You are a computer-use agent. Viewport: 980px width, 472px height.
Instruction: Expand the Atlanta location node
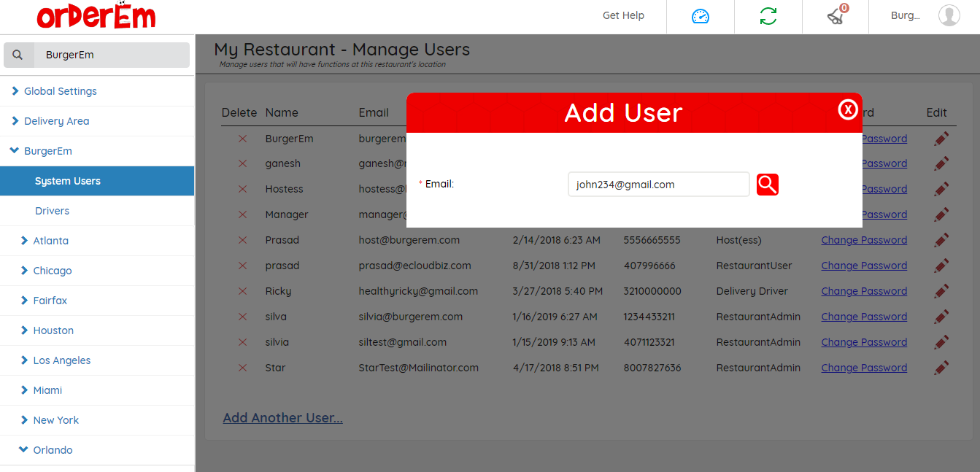(x=50, y=241)
